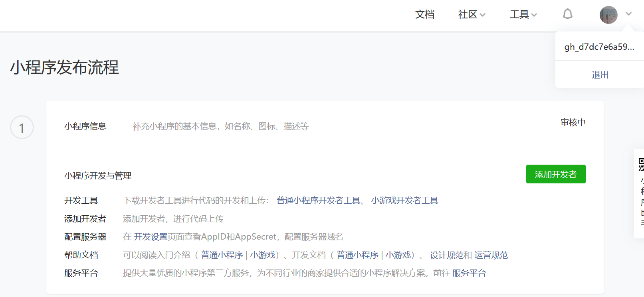The image size is (644, 297).
Task: Expand the 社区 menu
Action: (472, 15)
